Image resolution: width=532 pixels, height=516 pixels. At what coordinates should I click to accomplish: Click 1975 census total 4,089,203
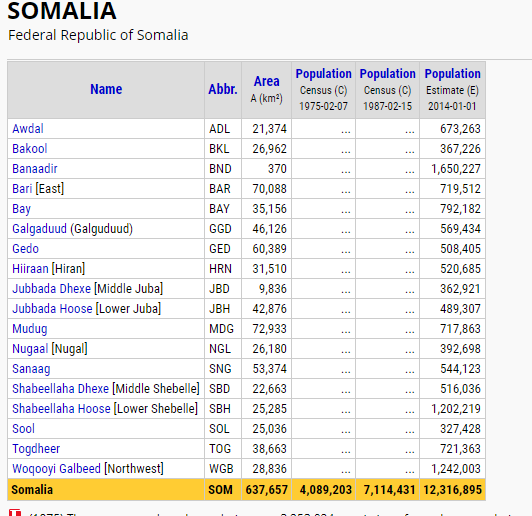tap(326, 490)
